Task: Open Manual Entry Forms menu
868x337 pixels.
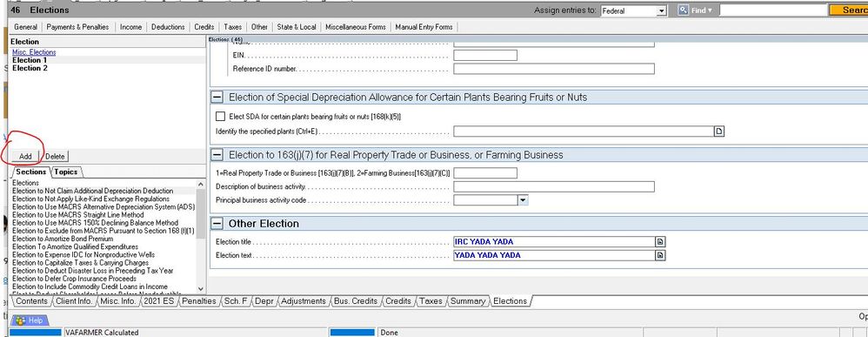Action: point(424,27)
